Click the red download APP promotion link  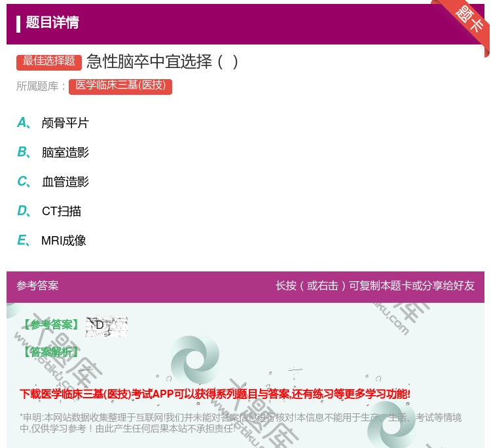(x=215, y=394)
